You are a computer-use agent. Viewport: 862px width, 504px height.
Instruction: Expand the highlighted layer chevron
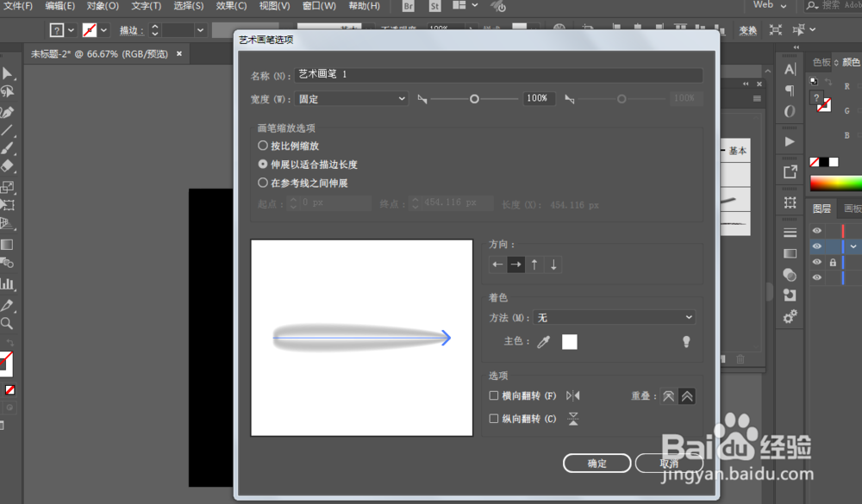tap(853, 246)
